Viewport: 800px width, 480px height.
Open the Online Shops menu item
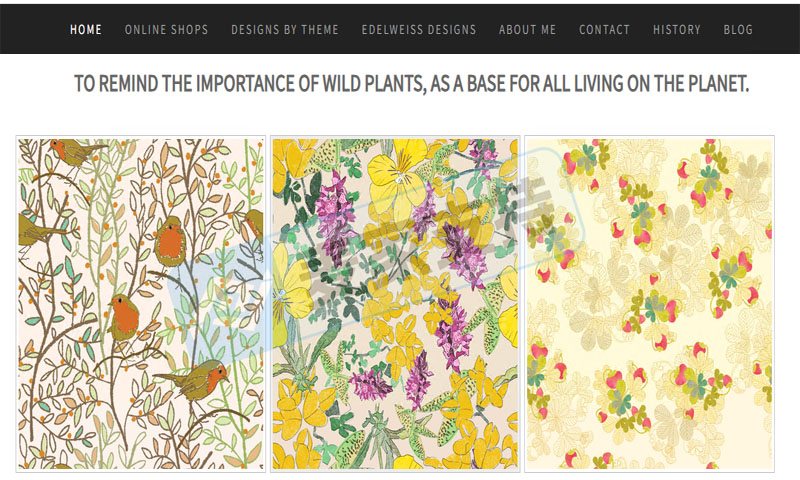(x=167, y=30)
